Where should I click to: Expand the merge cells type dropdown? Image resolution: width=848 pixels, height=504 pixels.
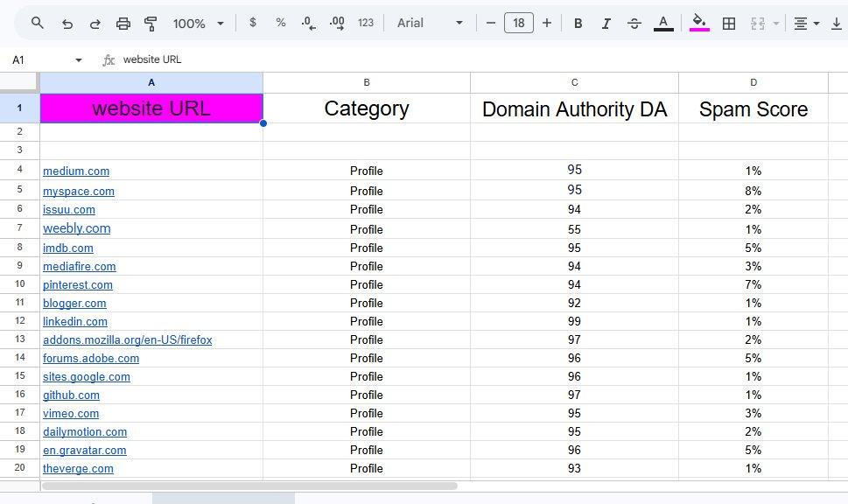[776, 24]
